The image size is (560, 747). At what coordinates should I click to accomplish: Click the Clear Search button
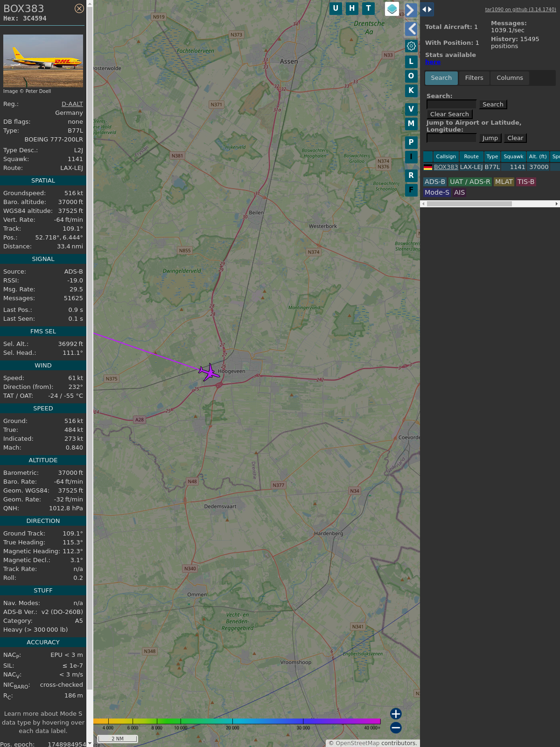(449, 114)
